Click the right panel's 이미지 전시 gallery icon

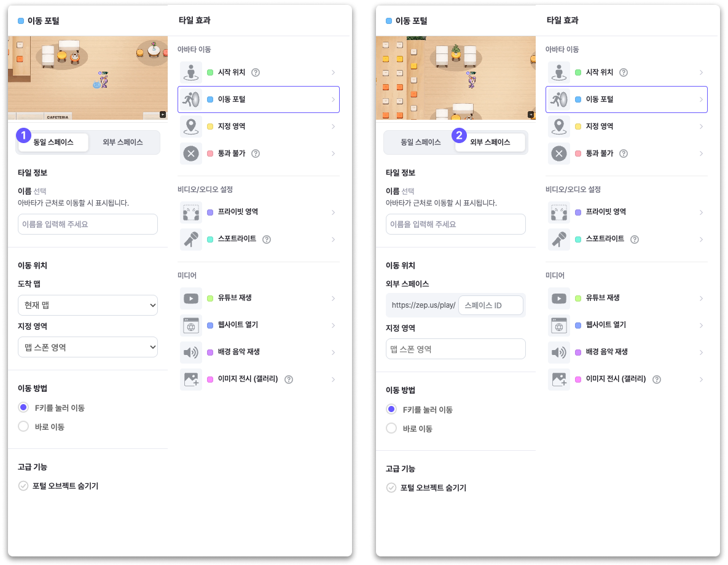click(x=559, y=380)
